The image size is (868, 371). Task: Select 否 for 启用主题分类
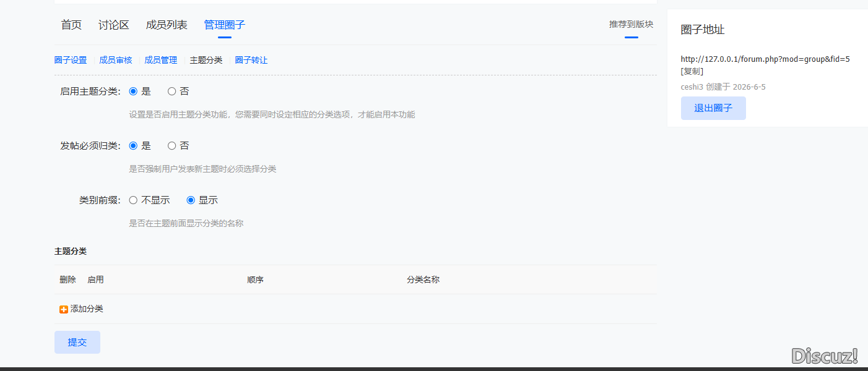tap(172, 92)
